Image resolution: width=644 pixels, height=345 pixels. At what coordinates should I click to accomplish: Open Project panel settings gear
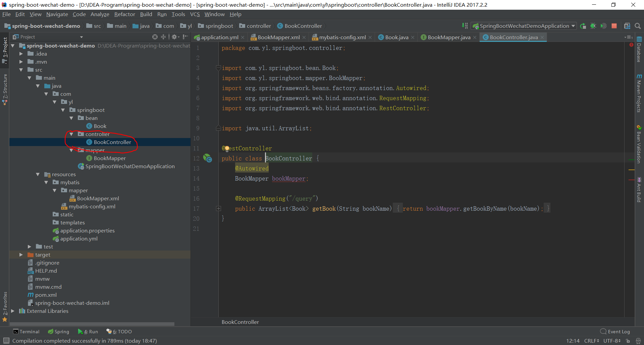pyautogui.click(x=175, y=37)
